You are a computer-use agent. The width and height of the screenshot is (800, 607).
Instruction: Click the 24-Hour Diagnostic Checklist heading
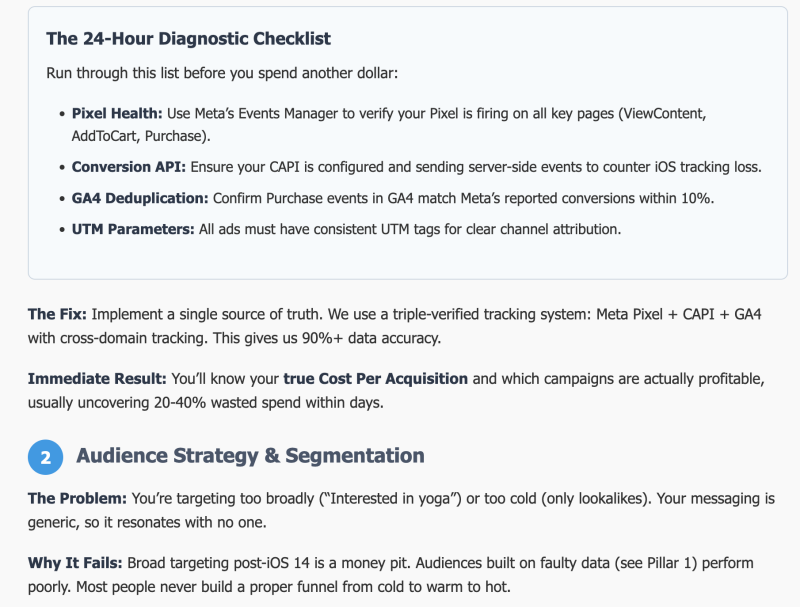point(188,39)
